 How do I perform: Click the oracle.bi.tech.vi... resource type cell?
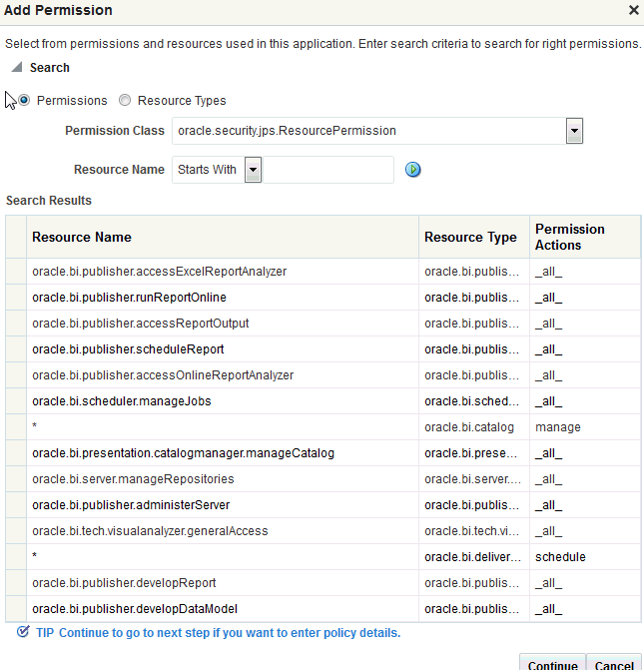click(472, 531)
